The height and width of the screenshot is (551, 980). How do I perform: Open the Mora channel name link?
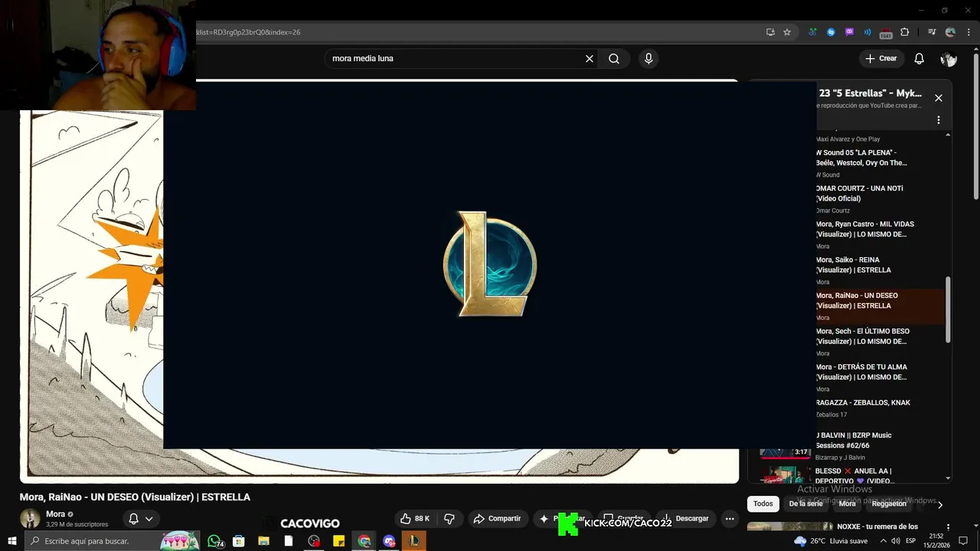55,514
